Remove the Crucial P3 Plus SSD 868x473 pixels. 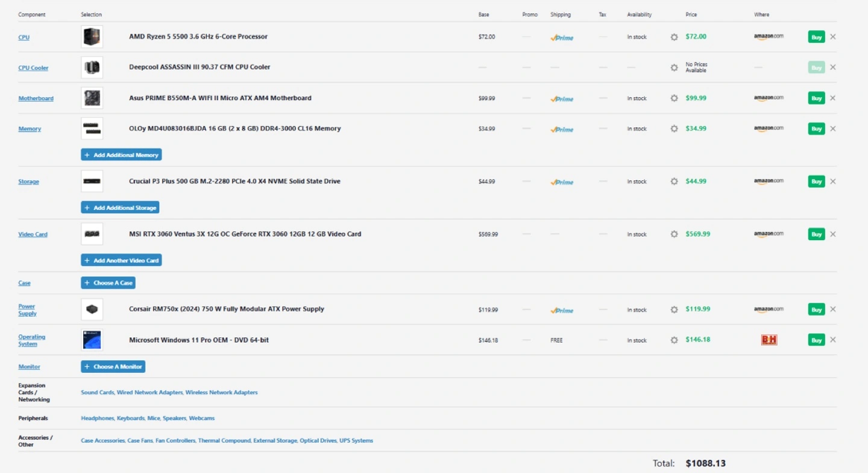tap(833, 182)
